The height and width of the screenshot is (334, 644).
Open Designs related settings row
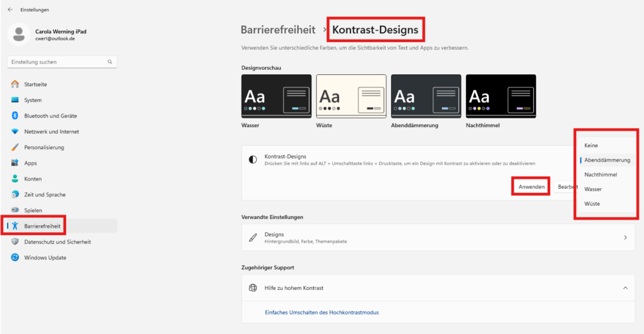pyautogui.click(x=438, y=238)
